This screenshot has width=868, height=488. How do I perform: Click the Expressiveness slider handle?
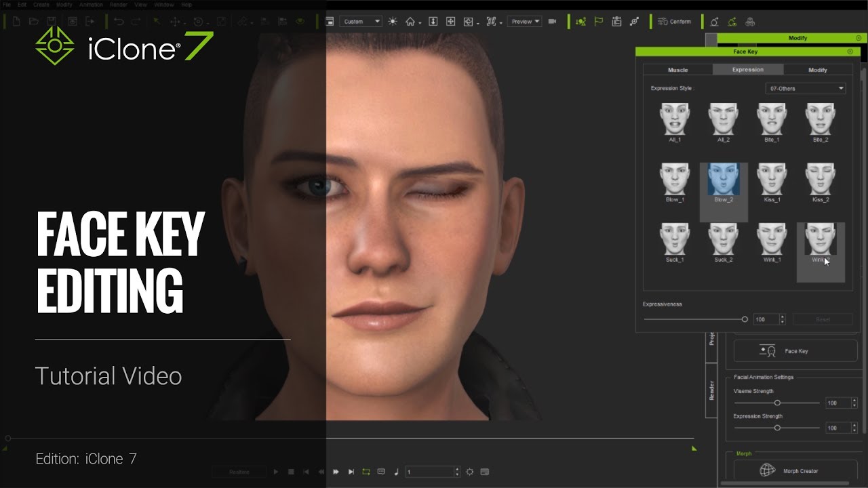[x=745, y=319]
